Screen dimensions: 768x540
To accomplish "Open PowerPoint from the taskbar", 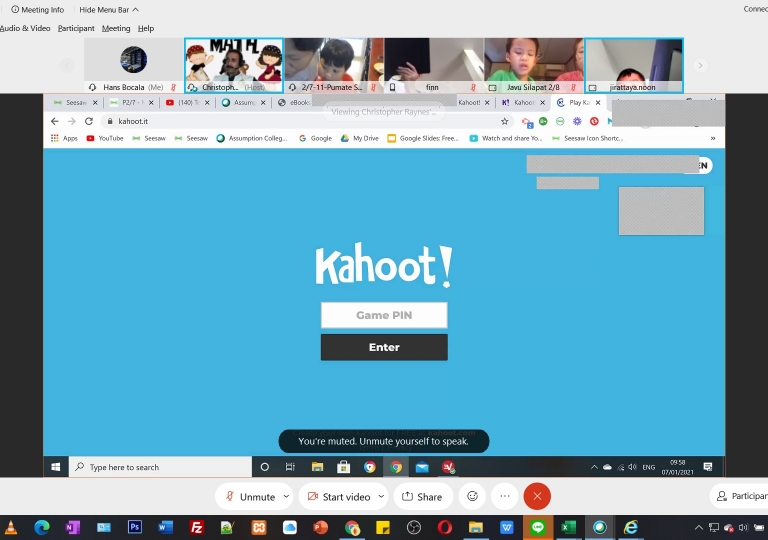I will 321,527.
